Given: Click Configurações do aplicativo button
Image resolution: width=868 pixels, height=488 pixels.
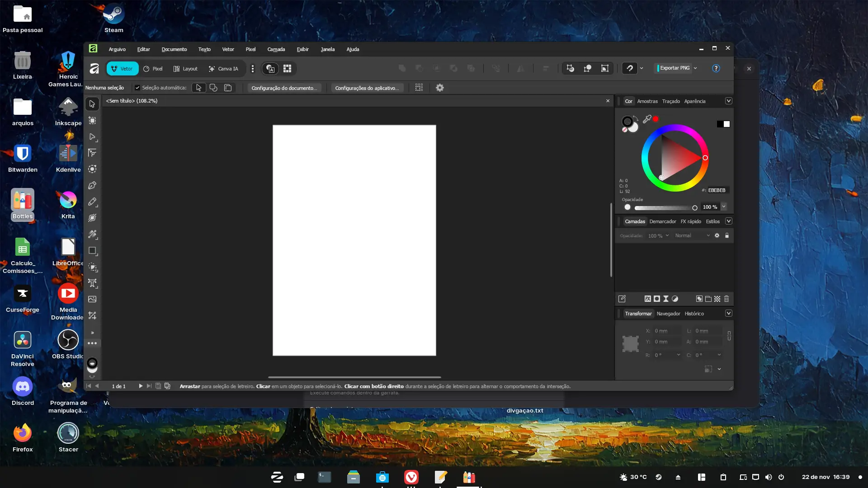Looking at the screenshot, I should (x=367, y=88).
